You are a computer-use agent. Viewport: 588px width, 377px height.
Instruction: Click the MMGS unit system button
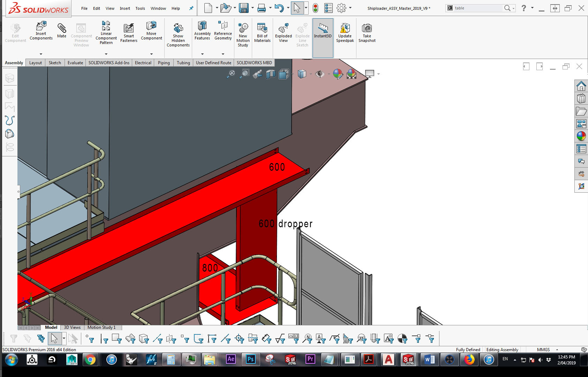point(543,349)
